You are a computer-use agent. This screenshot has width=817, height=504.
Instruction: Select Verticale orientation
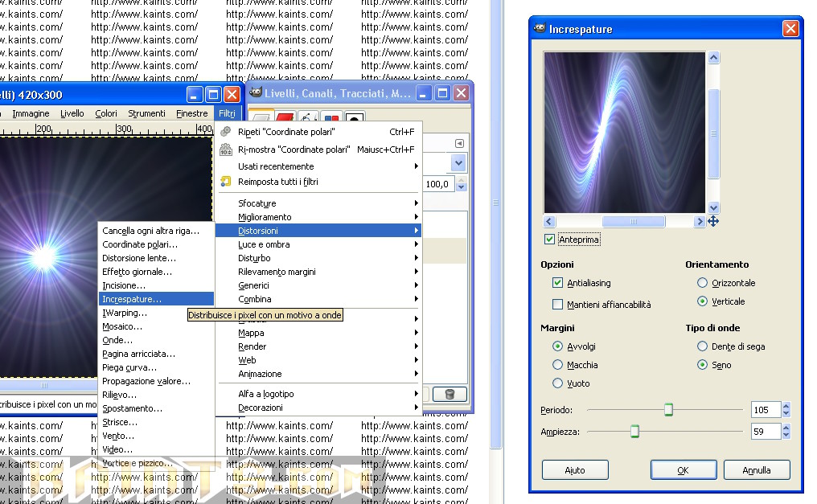702,301
